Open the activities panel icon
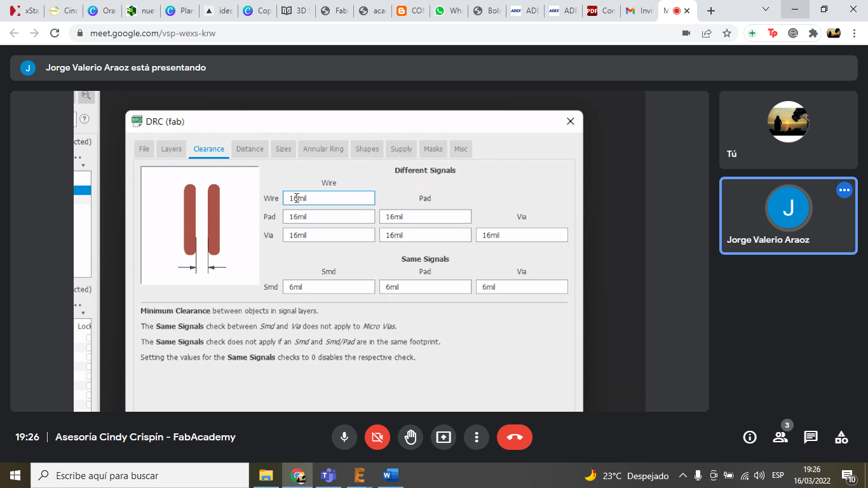This screenshot has height=488, width=868. (x=841, y=437)
